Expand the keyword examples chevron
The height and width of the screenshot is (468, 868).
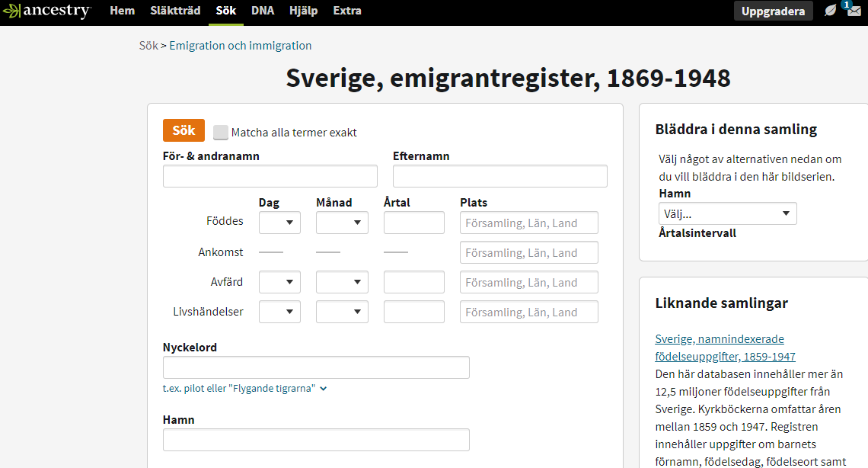(324, 389)
